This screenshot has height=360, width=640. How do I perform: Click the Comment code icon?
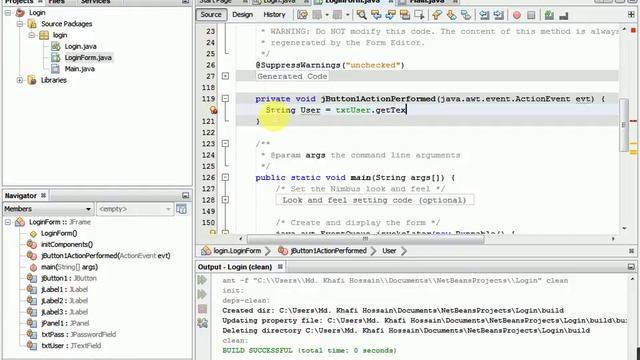coord(549,16)
